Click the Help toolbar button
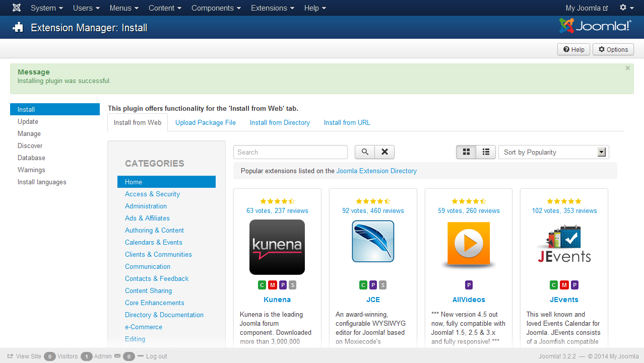This screenshot has height=363, width=644. (x=573, y=49)
